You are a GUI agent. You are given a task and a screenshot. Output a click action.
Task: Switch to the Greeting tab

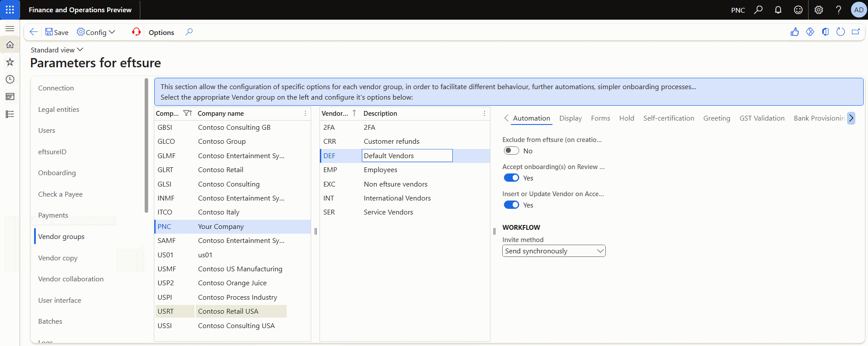(717, 118)
